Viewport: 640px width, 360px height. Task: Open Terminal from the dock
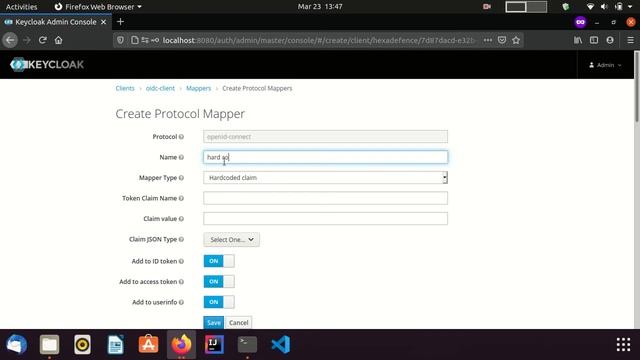247,344
